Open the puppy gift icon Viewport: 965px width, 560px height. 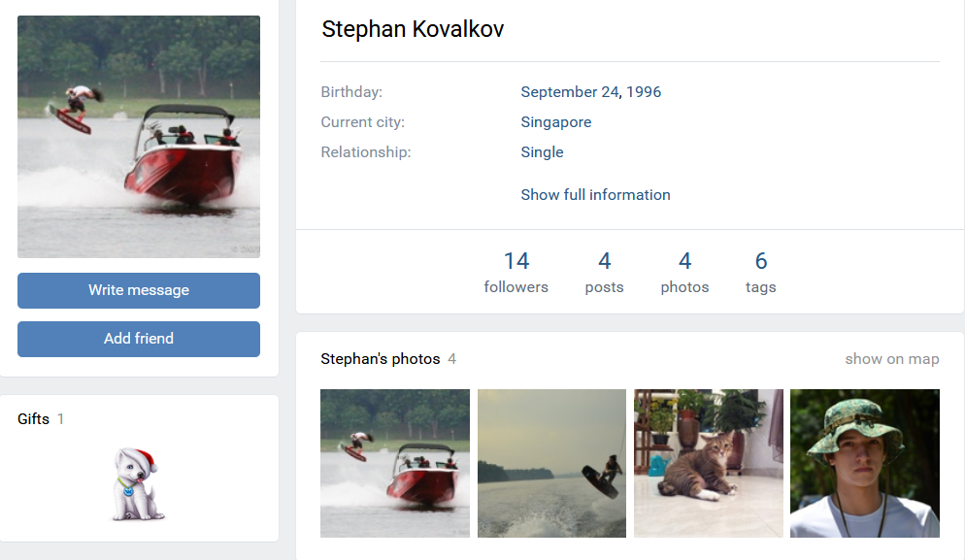tap(135, 483)
